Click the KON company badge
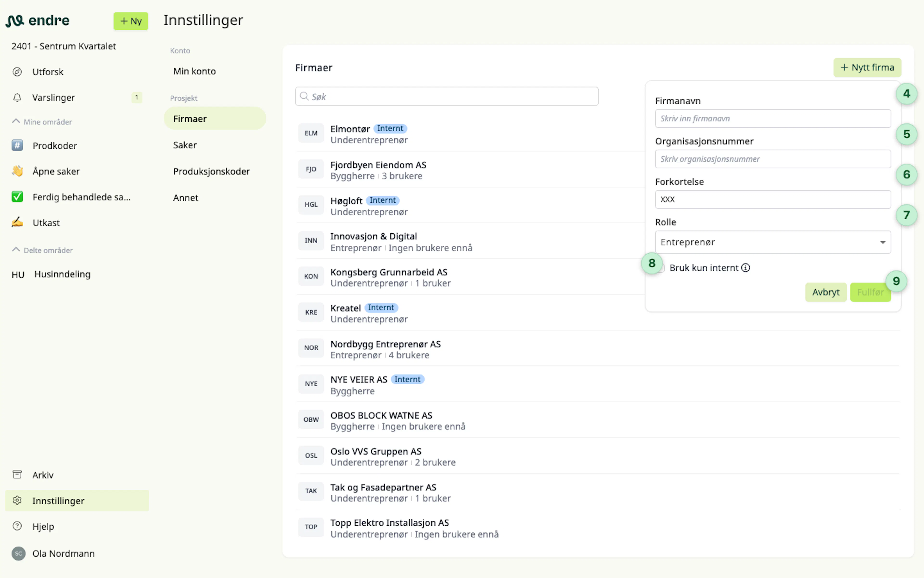924x578 pixels. click(311, 276)
